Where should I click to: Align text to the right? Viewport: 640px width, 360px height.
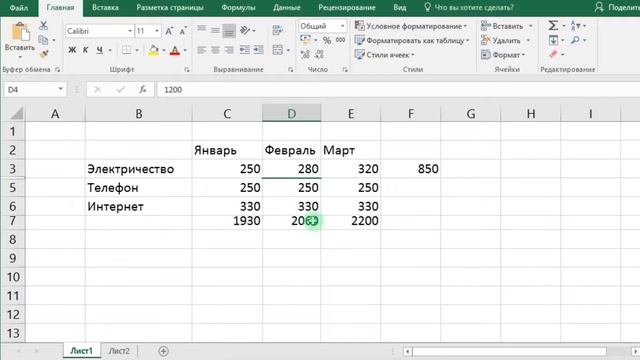(x=229, y=50)
